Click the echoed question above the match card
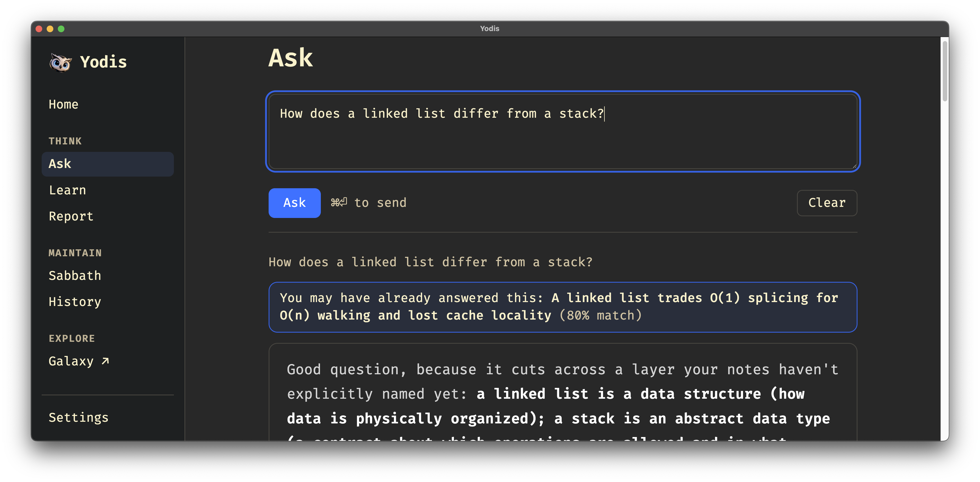 (x=430, y=262)
